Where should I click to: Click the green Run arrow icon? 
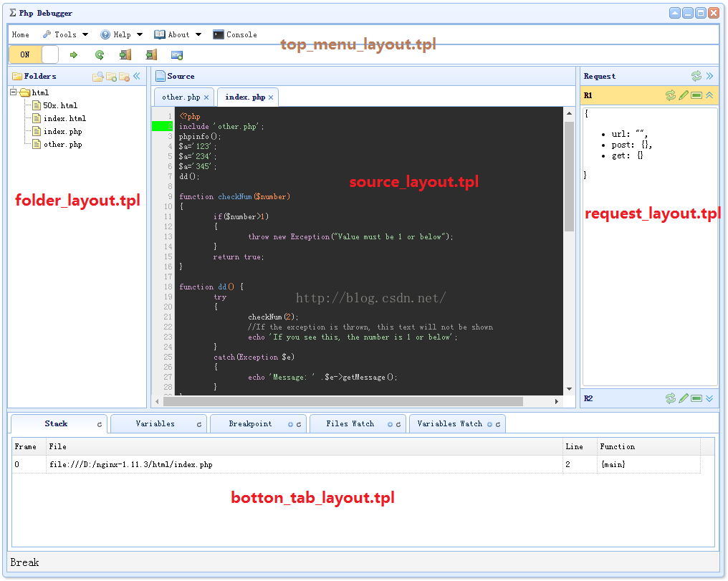coord(73,54)
